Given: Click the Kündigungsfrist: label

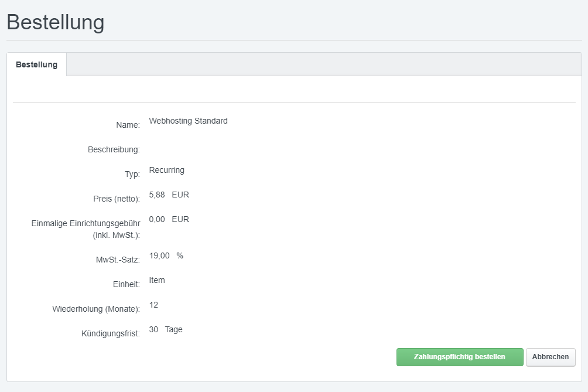Looking at the screenshot, I should point(111,333).
